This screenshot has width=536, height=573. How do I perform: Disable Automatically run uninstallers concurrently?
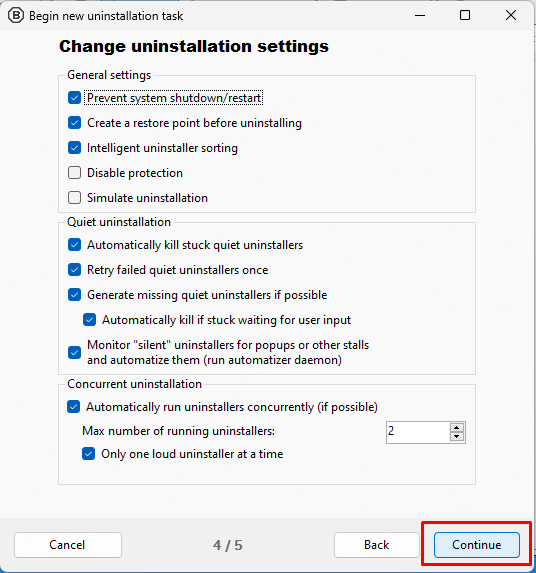[x=73, y=407]
